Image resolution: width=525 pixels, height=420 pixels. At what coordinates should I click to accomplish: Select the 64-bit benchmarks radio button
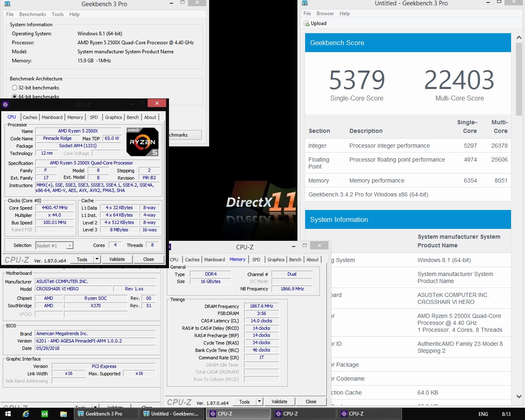(x=15, y=97)
